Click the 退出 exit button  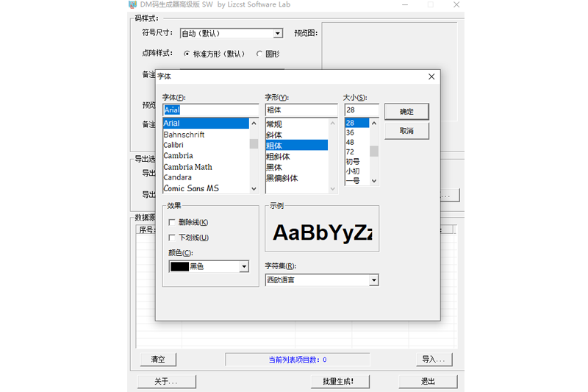point(428,382)
